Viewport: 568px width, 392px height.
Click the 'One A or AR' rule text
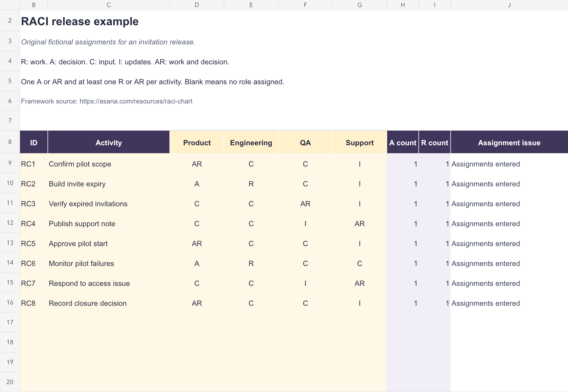coord(153,82)
